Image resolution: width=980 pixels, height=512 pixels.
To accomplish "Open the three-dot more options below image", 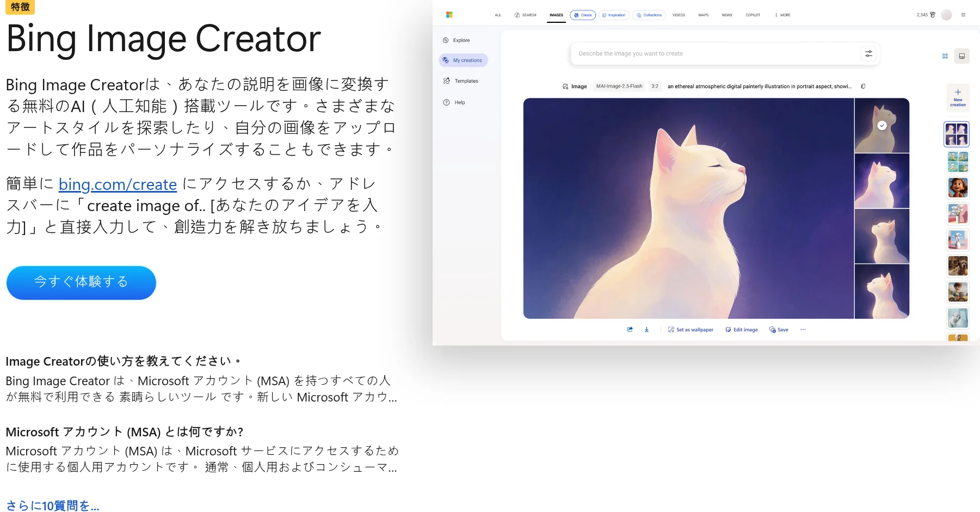I will 803,329.
